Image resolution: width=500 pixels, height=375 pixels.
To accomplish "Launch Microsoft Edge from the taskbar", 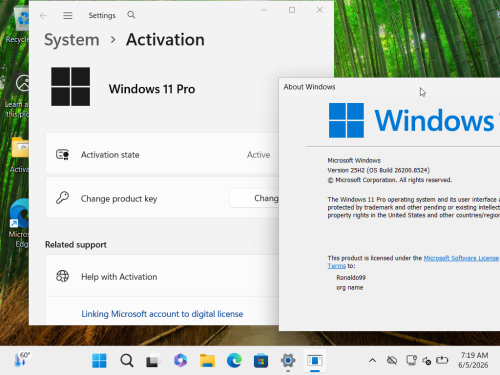I will point(234,360).
